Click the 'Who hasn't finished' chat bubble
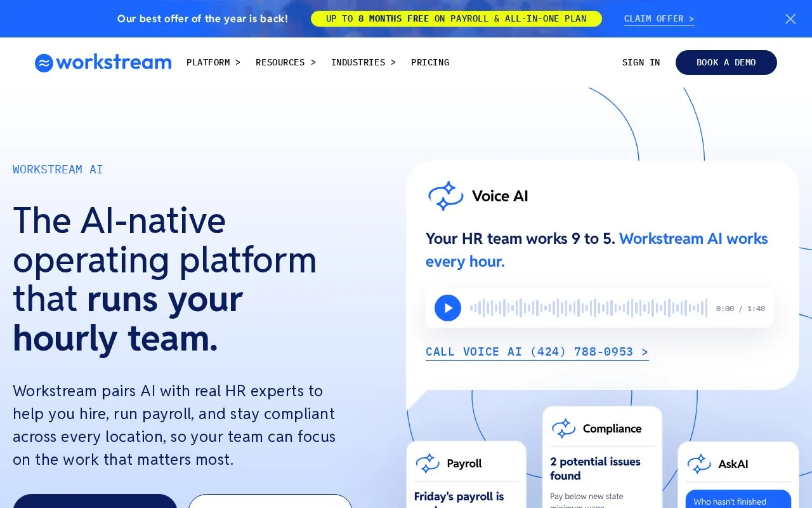 738,499
